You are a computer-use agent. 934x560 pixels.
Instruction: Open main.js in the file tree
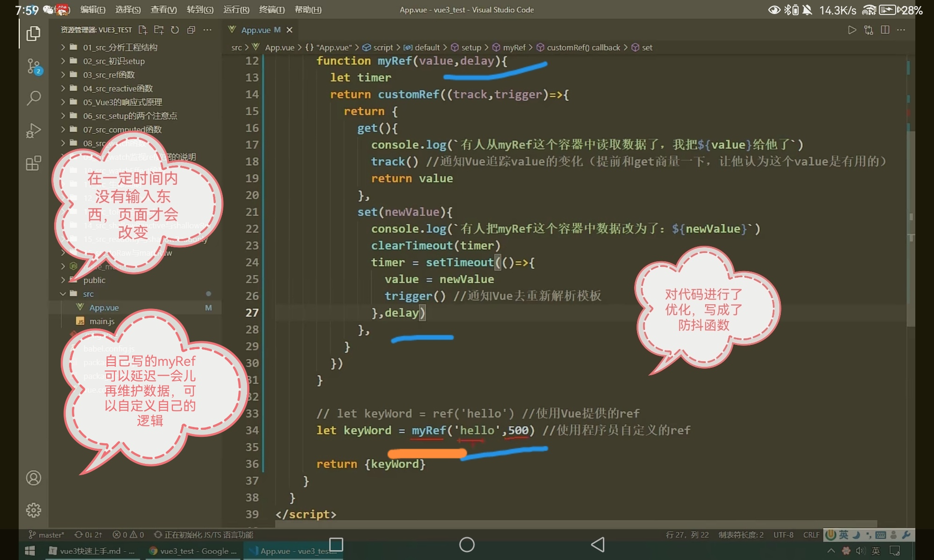pos(102,321)
